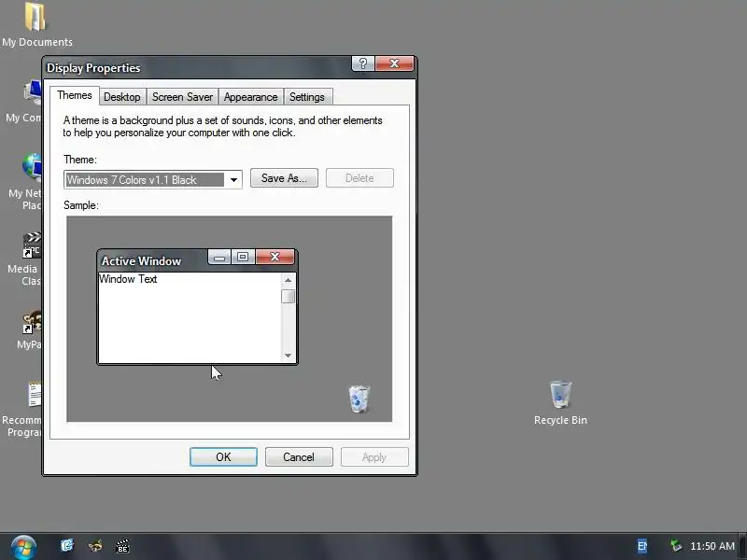Screen dimensions: 747x560
Task: Click the help question mark button
Action: pos(363,63)
